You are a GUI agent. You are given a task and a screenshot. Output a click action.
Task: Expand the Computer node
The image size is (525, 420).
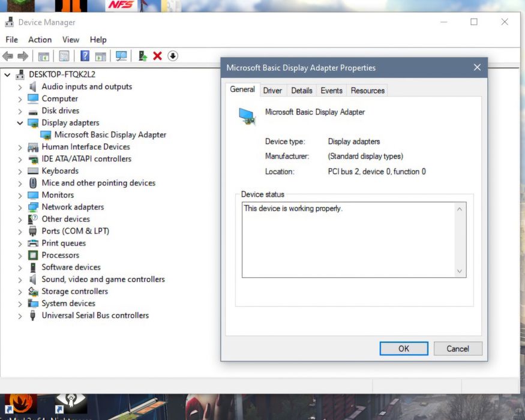pyautogui.click(x=20, y=99)
